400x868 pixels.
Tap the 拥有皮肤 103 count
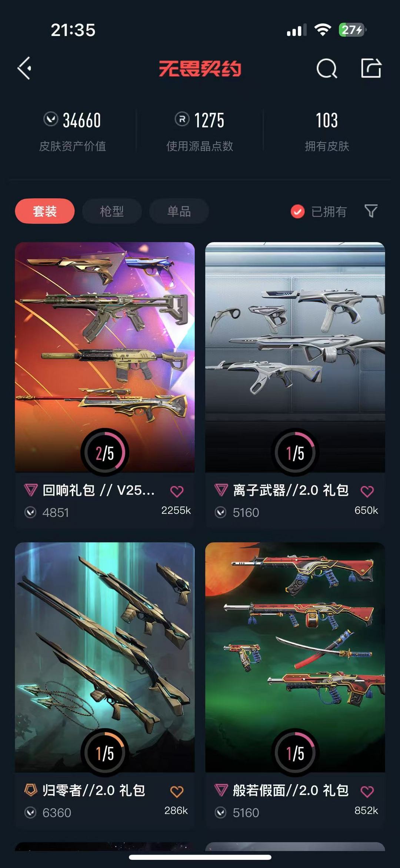[x=327, y=131]
